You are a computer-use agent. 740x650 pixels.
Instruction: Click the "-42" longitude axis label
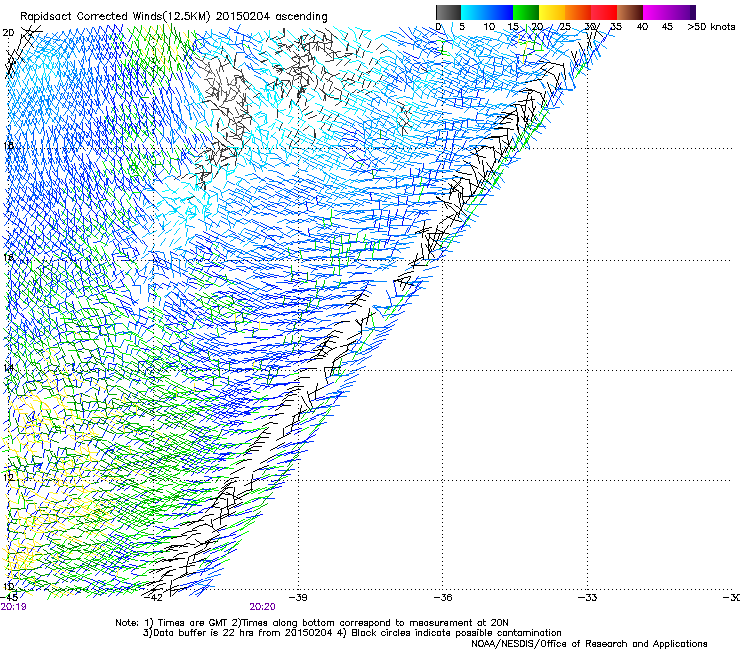tap(153, 598)
